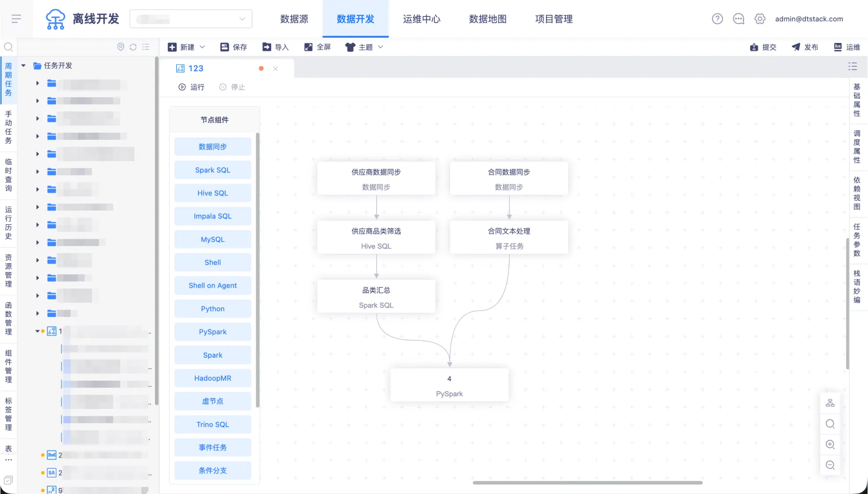Click the canvas horizontal scrollbar
The width and height of the screenshot is (868, 494).
pyautogui.click(x=587, y=483)
